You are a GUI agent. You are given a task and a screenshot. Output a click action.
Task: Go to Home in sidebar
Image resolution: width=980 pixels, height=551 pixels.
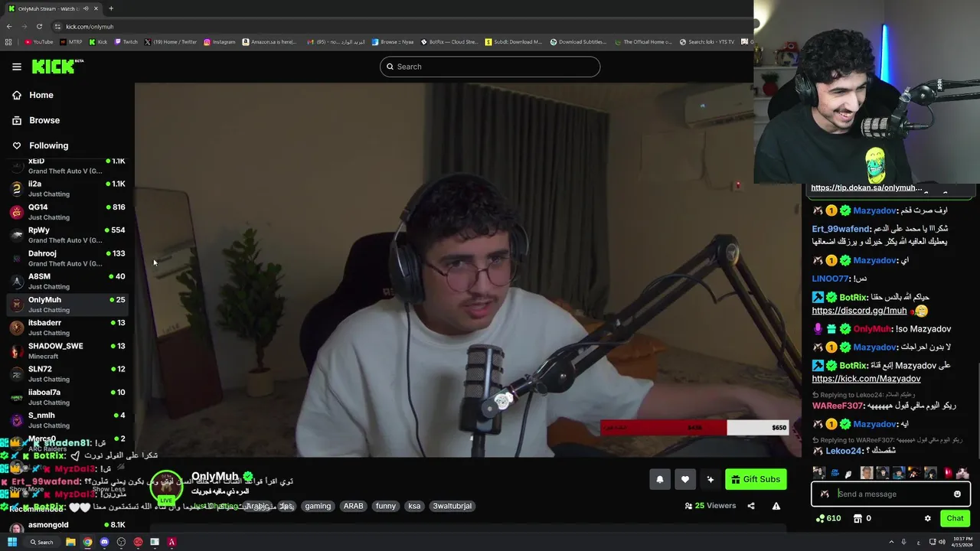pyautogui.click(x=41, y=95)
